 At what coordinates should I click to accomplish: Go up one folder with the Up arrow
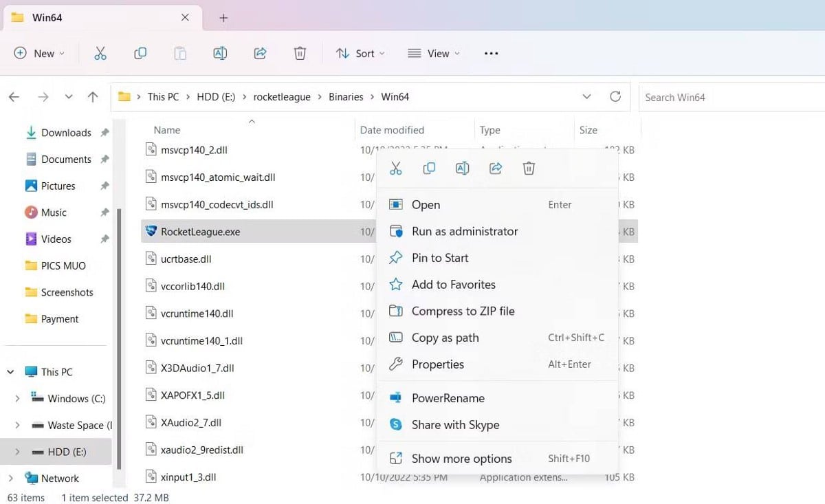click(93, 98)
